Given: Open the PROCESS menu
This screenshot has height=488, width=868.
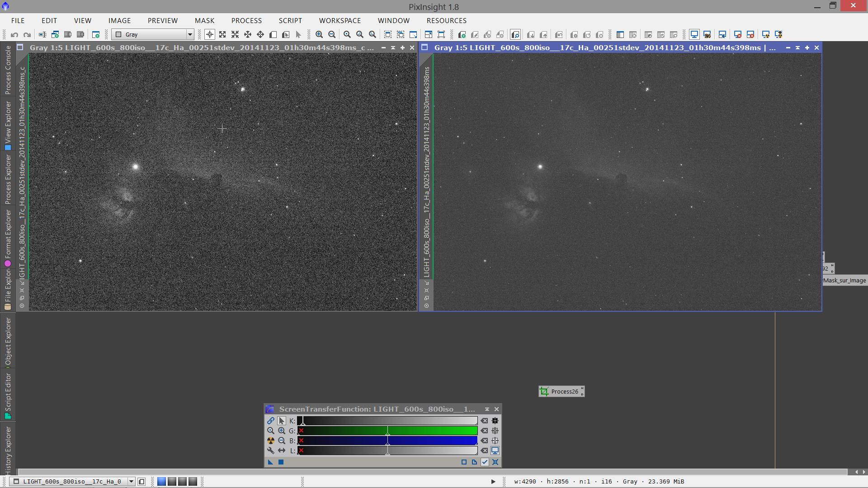Looking at the screenshot, I should pos(246,21).
